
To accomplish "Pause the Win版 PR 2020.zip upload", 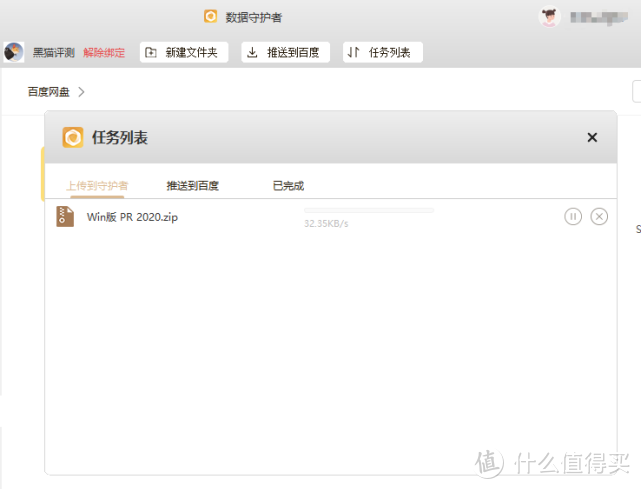I will [573, 216].
